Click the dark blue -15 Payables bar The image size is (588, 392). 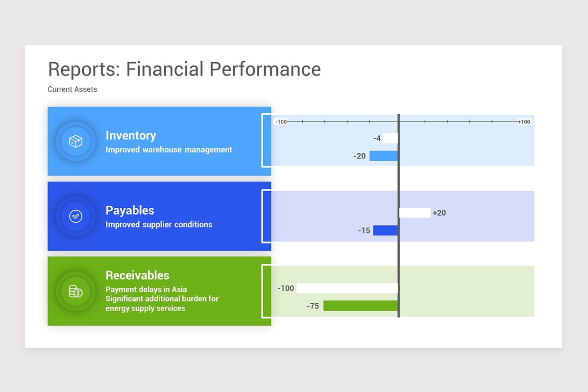(386, 230)
